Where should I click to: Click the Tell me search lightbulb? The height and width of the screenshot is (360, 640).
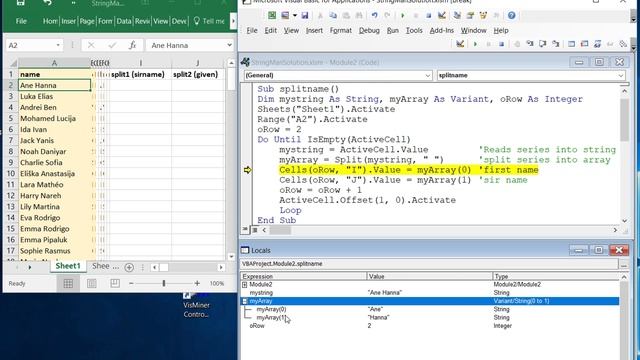tap(197, 21)
